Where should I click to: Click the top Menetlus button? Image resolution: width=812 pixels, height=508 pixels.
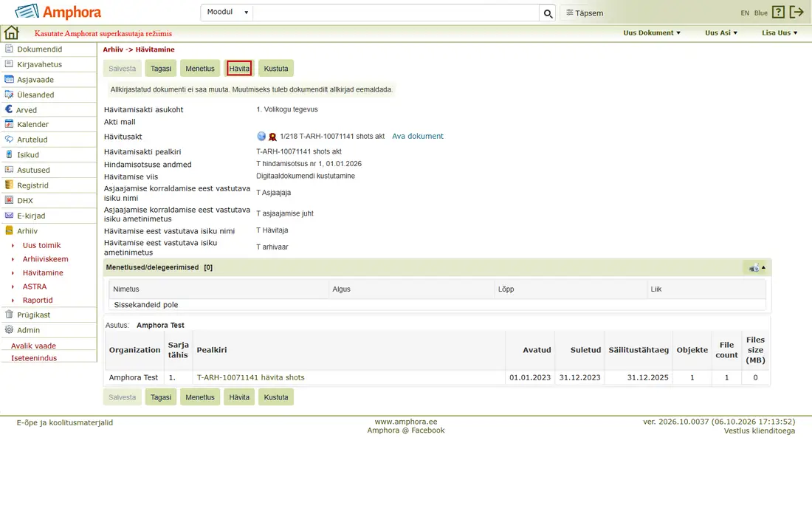[200, 69]
